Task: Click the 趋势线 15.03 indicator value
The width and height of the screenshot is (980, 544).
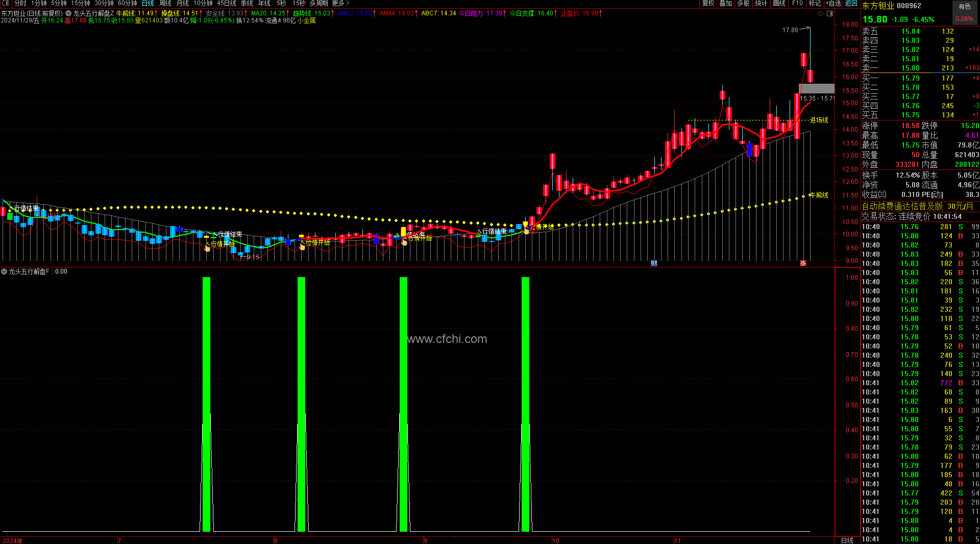Action: (x=313, y=14)
